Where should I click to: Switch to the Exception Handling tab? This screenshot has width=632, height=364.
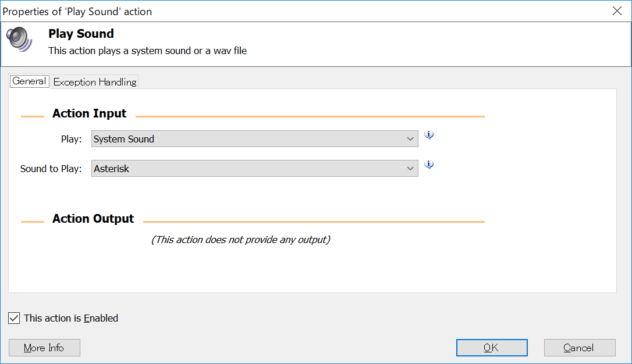[x=95, y=82]
